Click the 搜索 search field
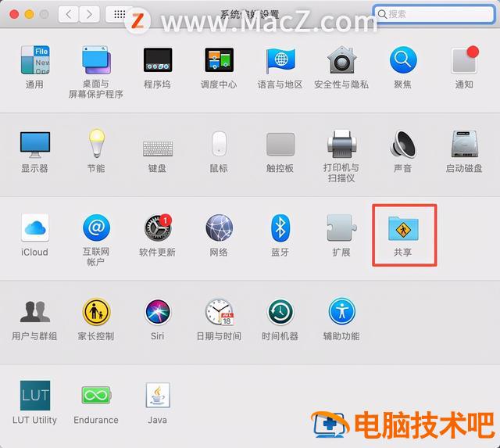The height and width of the screenshot is (448, 500). [434, 14]
